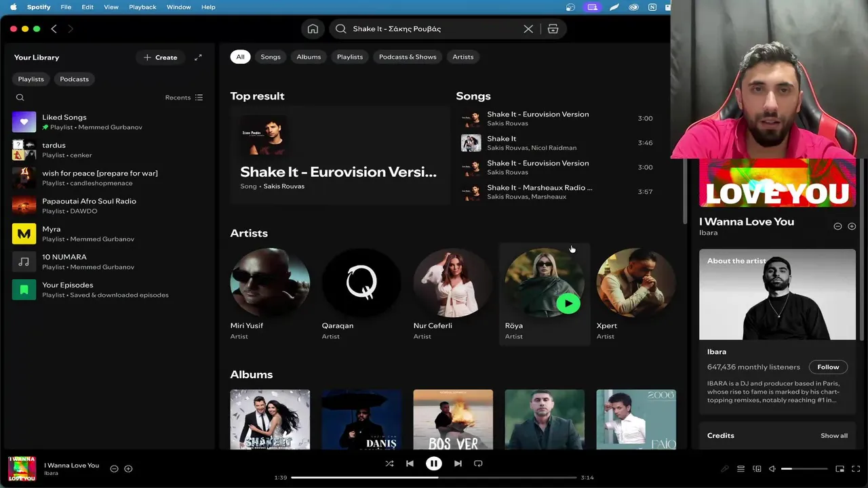Search within Your Library
This screenshot has width=868, height=488.
point(20,98)
